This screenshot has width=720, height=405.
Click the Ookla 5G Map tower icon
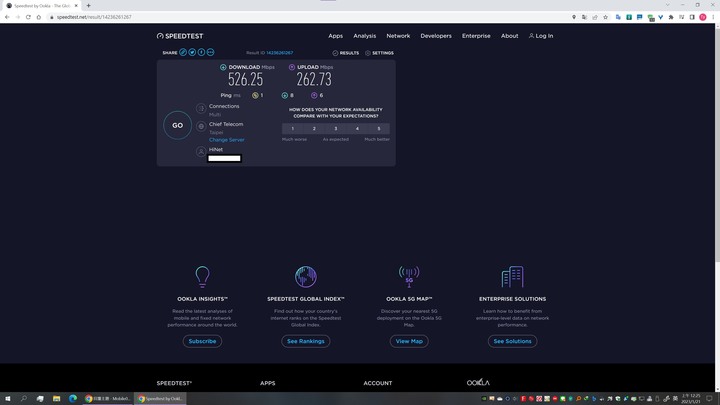409,276
